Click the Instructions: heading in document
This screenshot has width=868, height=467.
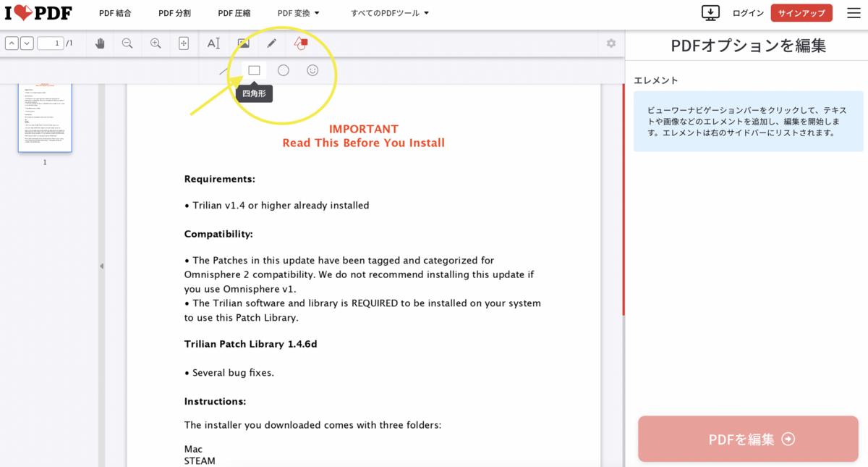tap(215, 401)
